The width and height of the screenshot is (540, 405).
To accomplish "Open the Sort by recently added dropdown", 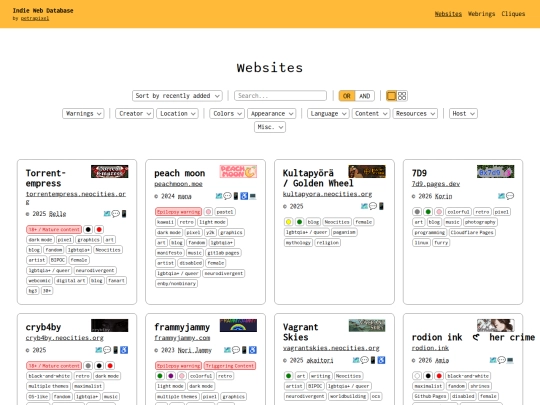I will (x=177, y=96).
